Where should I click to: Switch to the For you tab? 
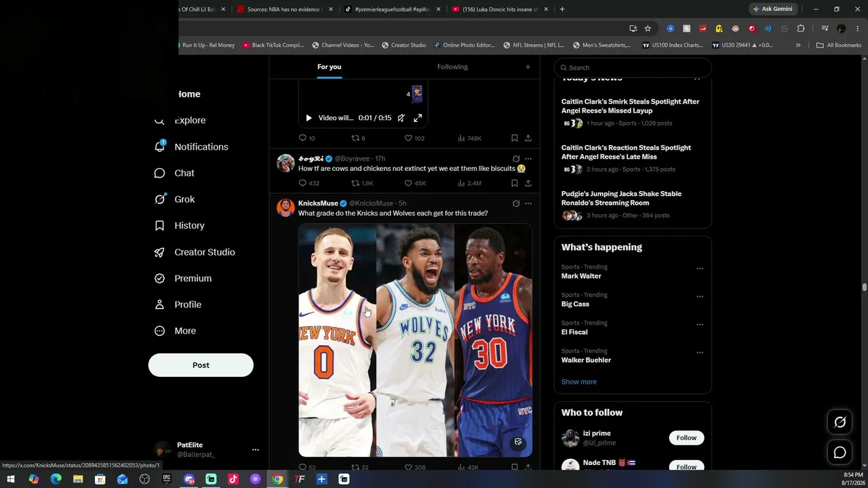click(x=329, y=67)
